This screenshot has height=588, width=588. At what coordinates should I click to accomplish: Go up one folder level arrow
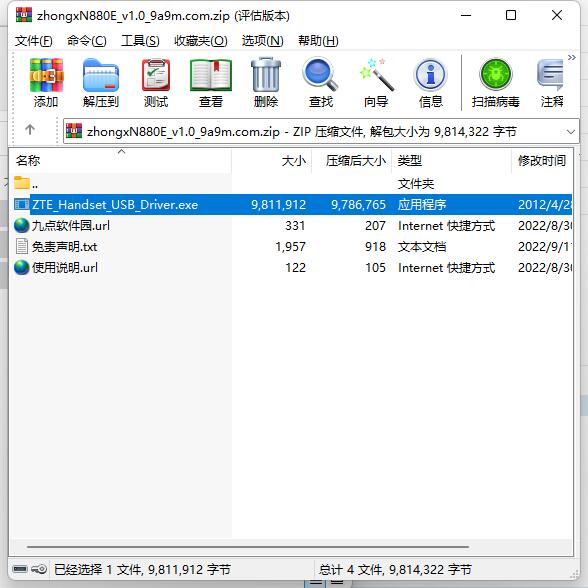(x=30, y=130)
